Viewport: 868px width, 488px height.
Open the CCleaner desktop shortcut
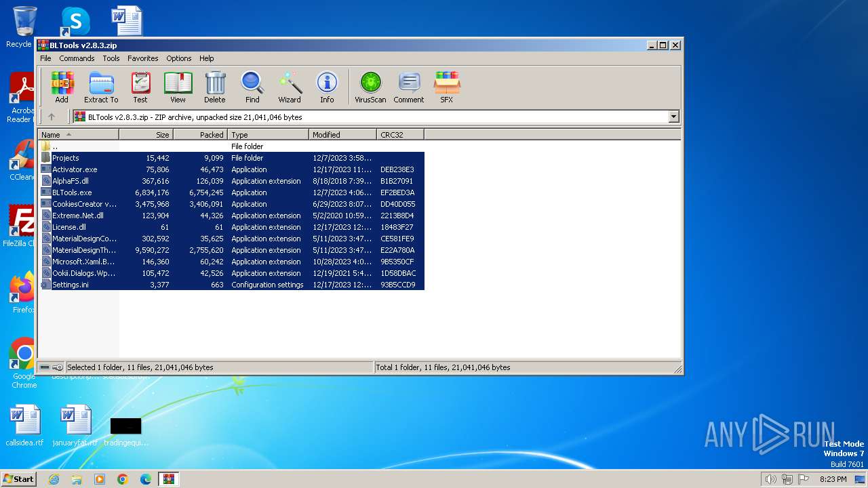[x=22, y=161]
